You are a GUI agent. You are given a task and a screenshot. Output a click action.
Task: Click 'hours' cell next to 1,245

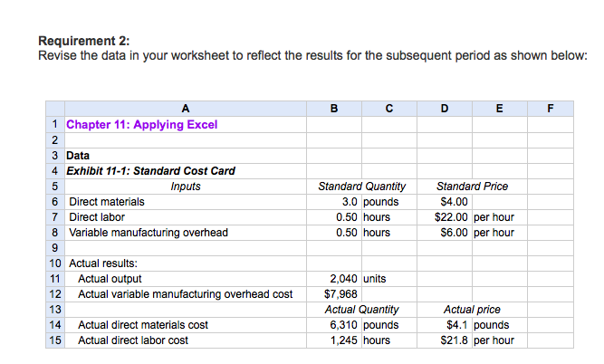(x=389, y=340)
